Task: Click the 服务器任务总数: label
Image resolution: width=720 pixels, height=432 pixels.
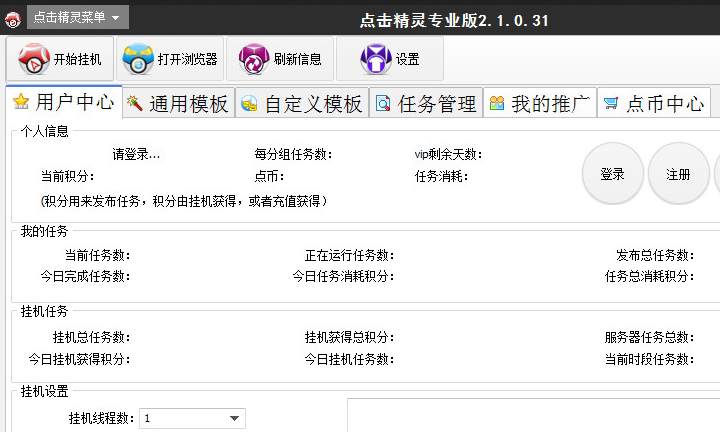Action: click(649, 337)
